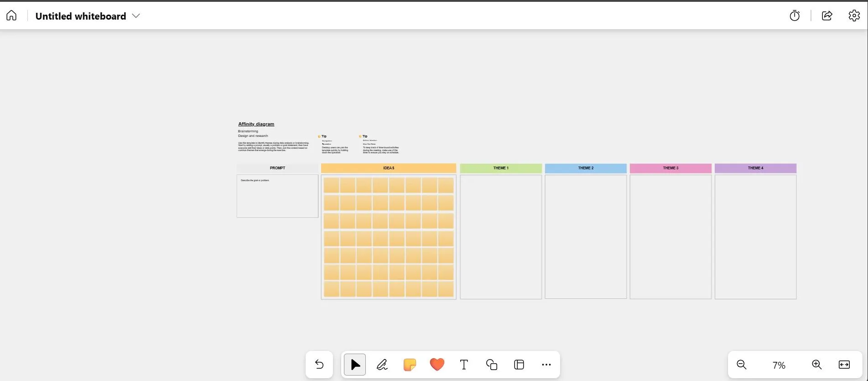868x381 pixels.
Task: Open the whiteboard name dropdown chevron
Action: pos(136,16)
